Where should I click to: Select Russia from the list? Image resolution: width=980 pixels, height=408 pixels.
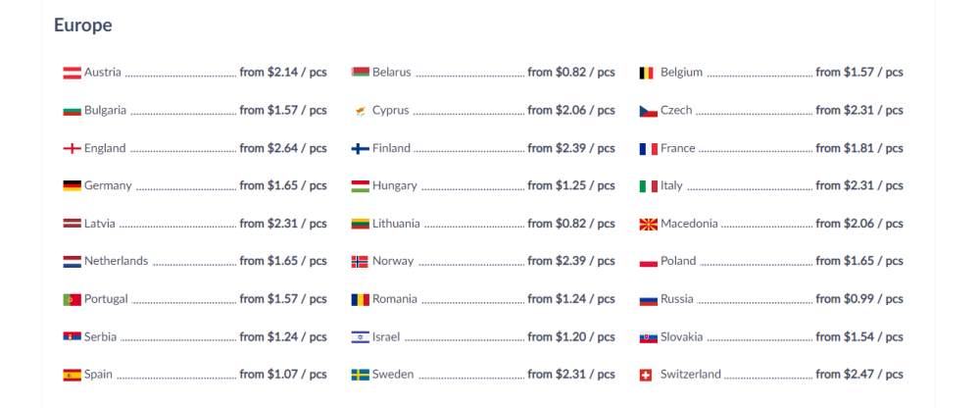coord(677,299)
